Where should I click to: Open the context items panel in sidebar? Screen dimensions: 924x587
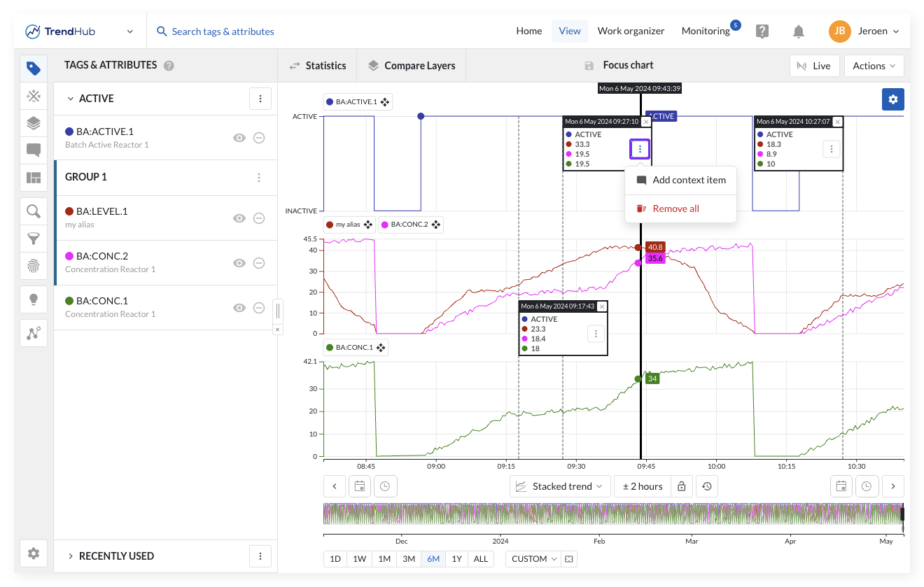[33, 150]
